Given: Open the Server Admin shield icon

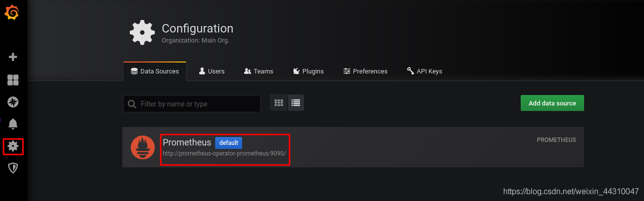Looking at the screenshot, I should (x=13, y=168).
